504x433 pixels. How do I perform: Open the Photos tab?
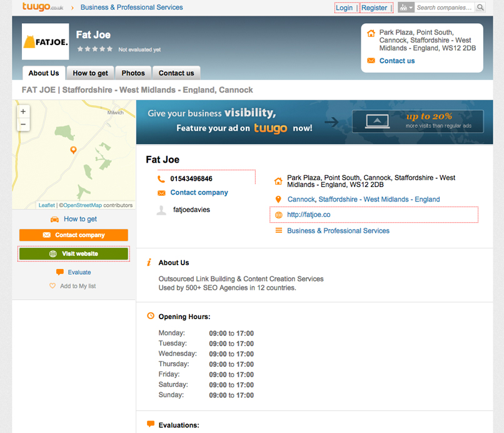click(x=133, y=73)
